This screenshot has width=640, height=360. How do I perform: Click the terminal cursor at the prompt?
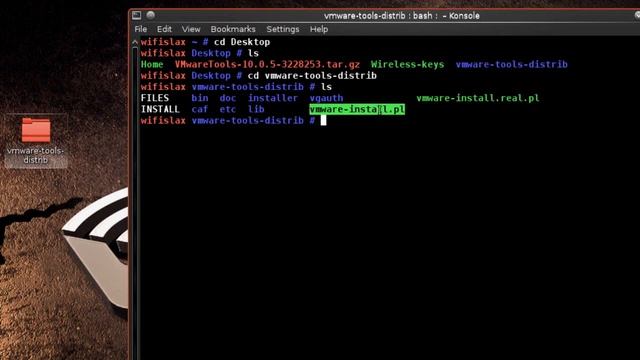[x=323, y=120]
